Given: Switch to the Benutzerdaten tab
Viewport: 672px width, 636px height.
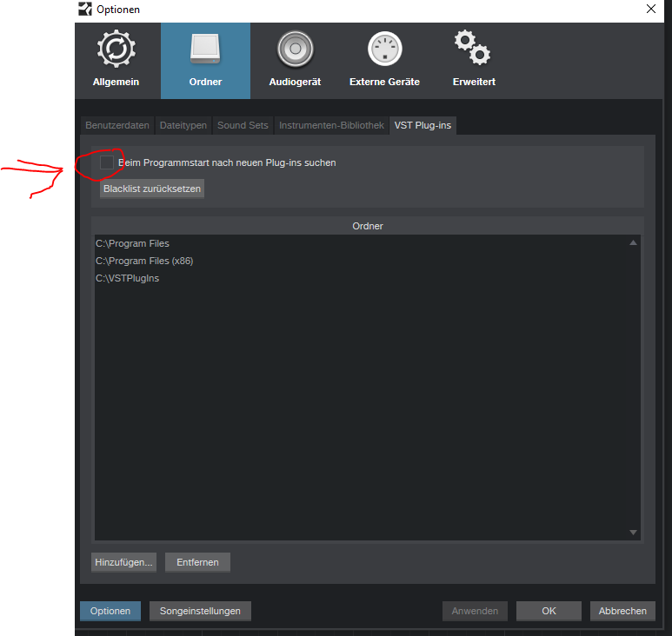Looking at the screenshot, I should (117, 125).
